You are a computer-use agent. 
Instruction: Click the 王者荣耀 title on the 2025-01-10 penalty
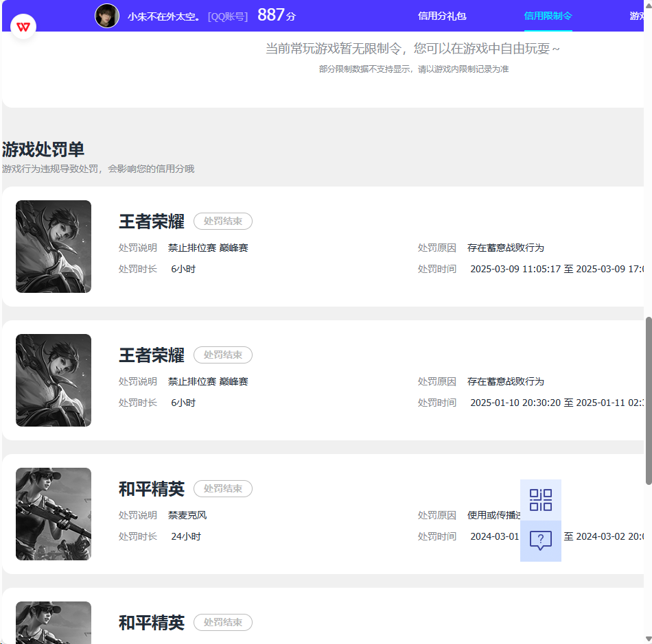[x=152, y=355]
